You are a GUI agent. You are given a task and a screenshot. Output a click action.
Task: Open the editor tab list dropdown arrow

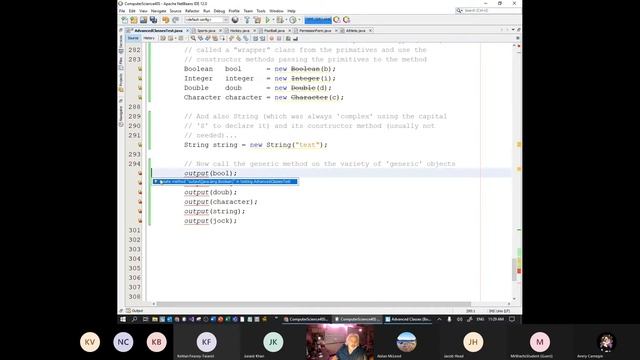pyautogui.click(x=513, y=30)
